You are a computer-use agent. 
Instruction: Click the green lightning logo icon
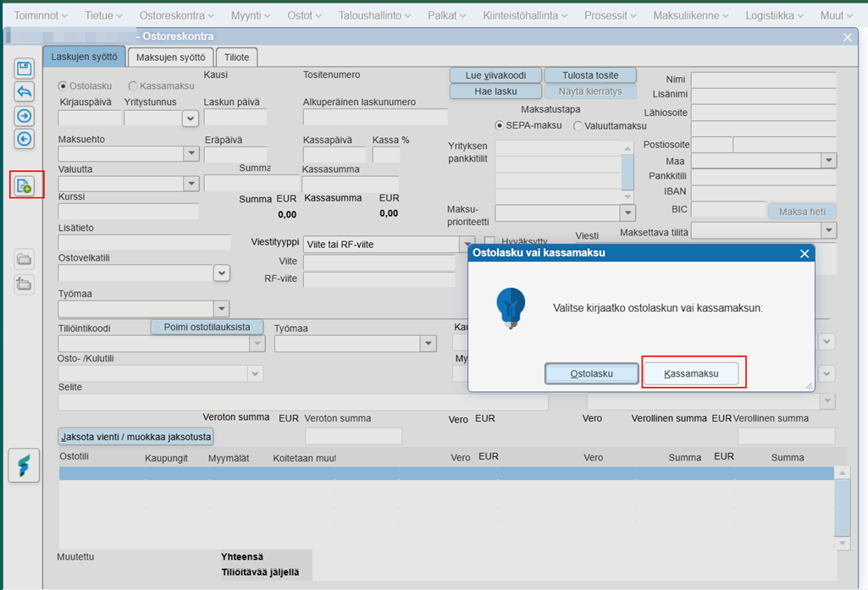[x=24, y=466]
